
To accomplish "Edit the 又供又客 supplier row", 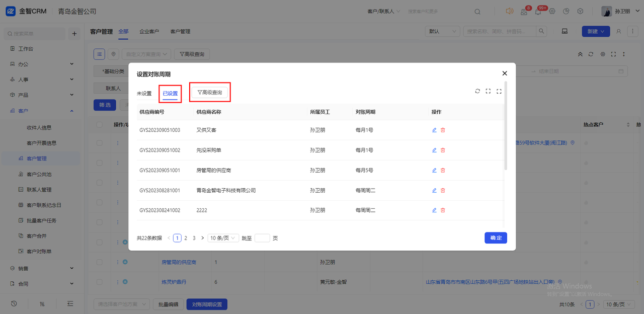I will (434, 130).
